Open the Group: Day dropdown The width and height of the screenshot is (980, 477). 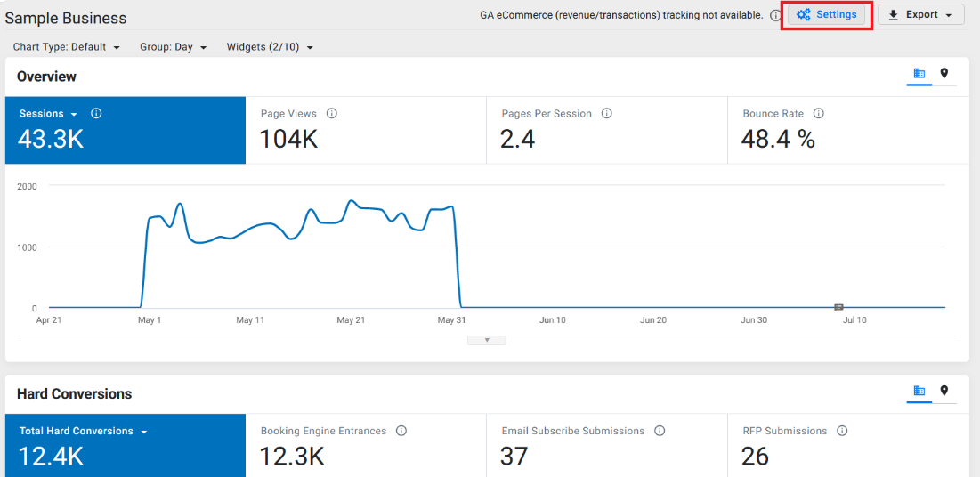coord(174,47)
